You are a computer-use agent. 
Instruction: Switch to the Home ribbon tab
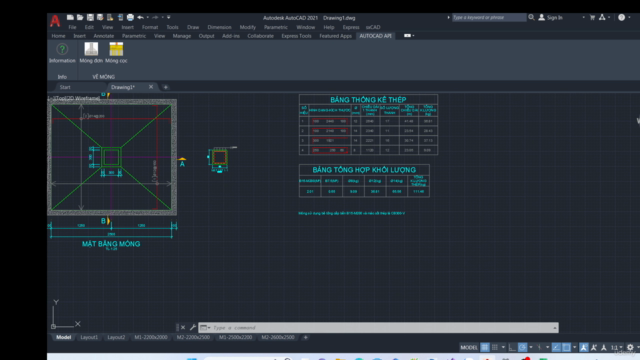point(58,36)
